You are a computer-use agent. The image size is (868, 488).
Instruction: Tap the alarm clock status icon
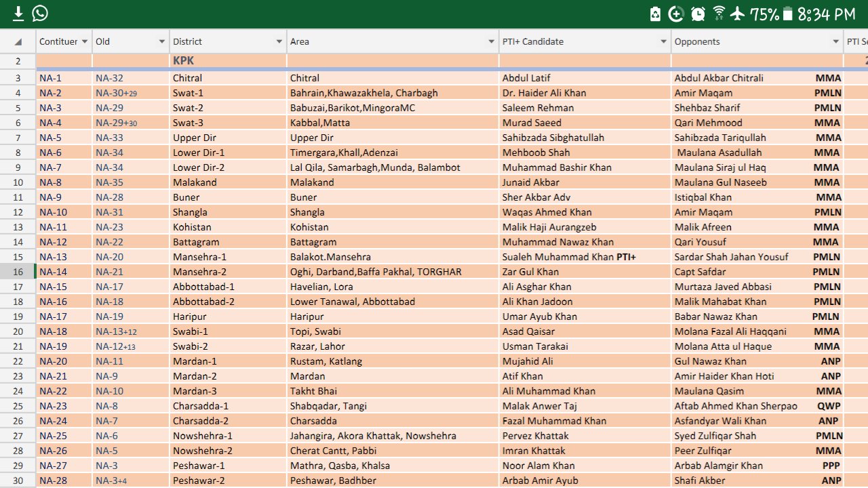pyautogui.click(x=698, y=14)
